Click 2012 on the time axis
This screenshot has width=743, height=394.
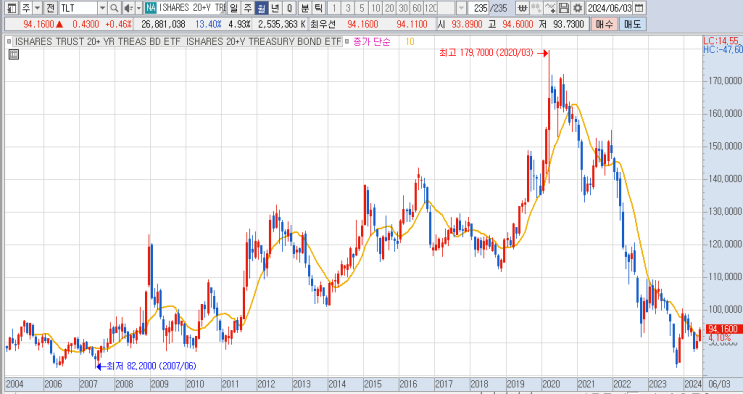pos(266,384)
